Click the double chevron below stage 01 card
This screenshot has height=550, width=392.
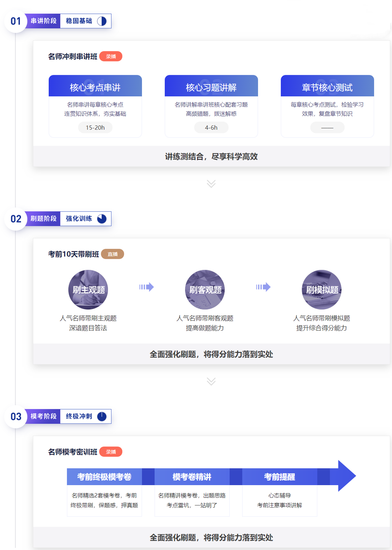tap(211, 184)
